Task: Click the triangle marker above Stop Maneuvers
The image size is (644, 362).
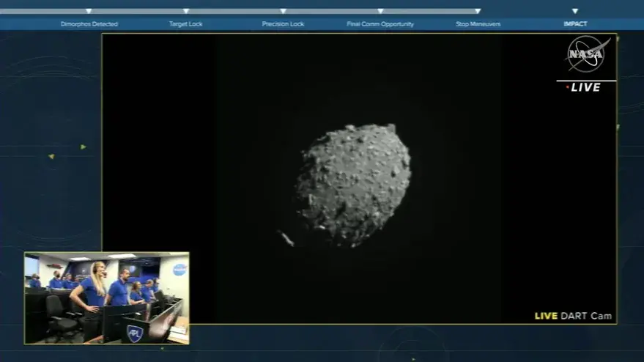Action: pyautogui.click(x=478, y=11)
